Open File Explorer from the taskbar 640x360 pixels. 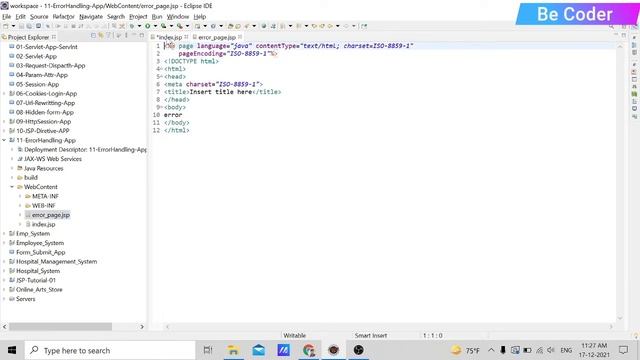pos(233,350)
